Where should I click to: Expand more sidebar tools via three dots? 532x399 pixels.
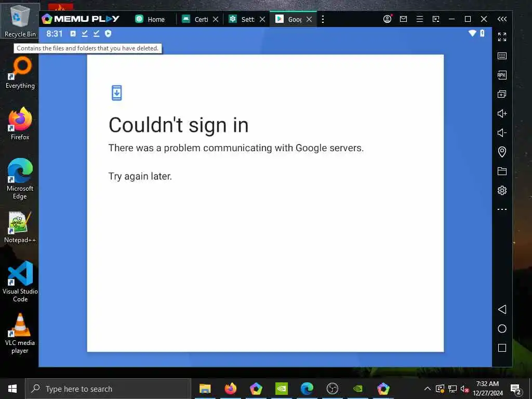[x=502, y=209]
